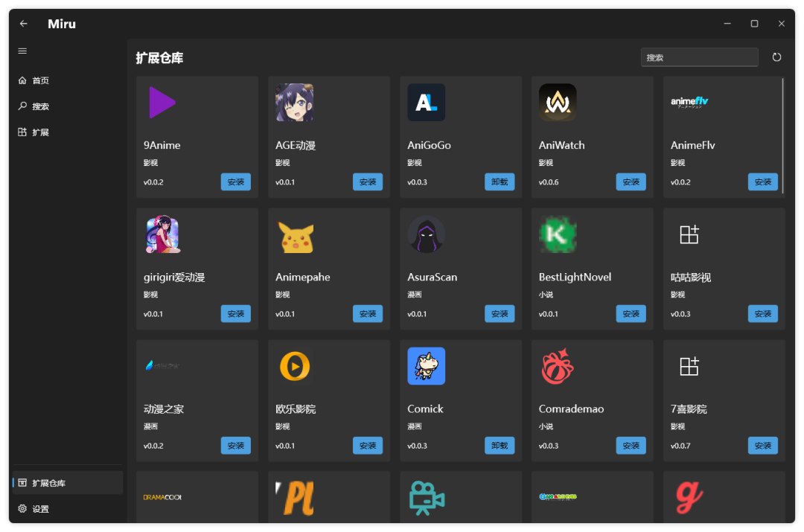Click the search input field

click(699, 57)
